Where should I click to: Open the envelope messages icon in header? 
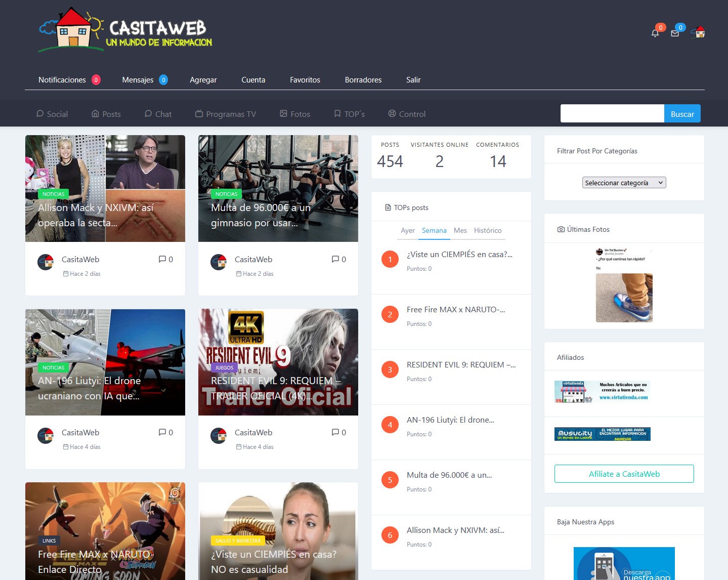pyautogui.click(x=675, y=33)
